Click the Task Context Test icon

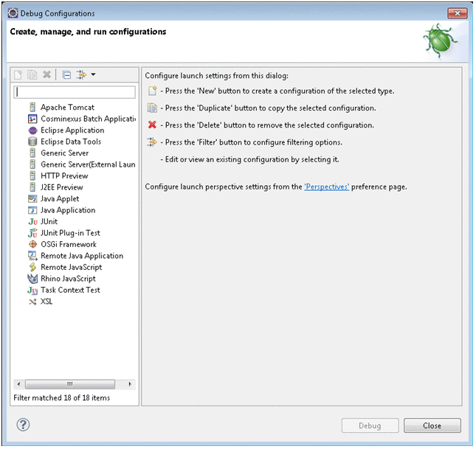(x=32, y=290)
